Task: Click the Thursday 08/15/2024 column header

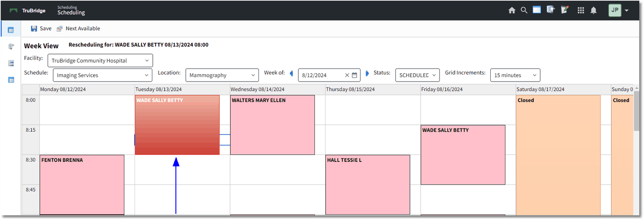Action: 373,90
